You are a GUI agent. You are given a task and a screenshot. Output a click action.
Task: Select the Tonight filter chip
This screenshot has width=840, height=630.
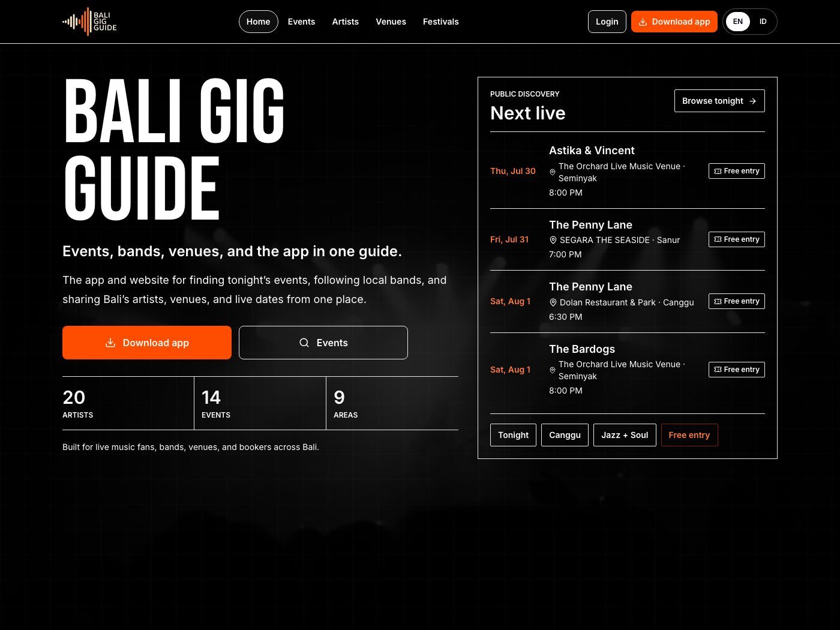point(513,435)
